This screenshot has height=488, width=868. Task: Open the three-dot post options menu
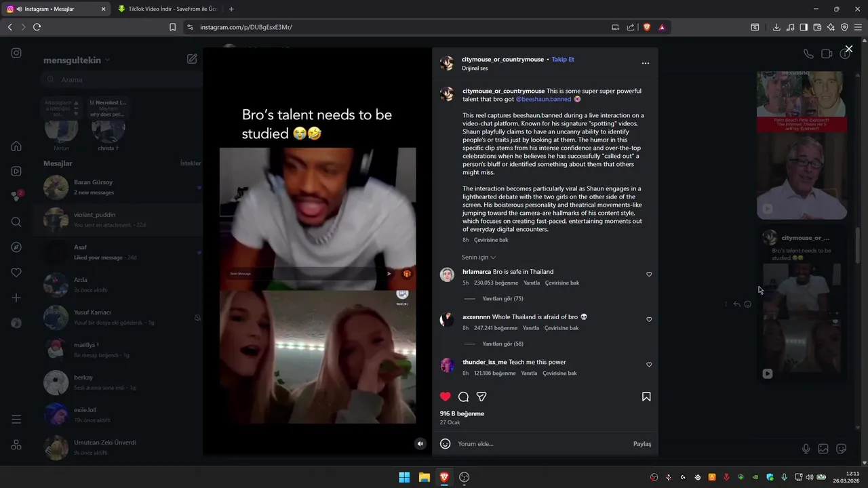tap(645, 63)
